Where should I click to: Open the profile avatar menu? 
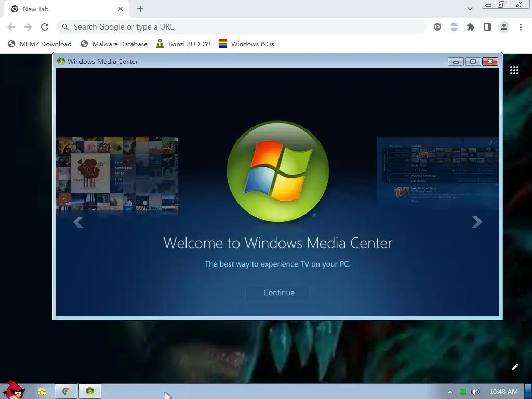(x=504, y=27)
